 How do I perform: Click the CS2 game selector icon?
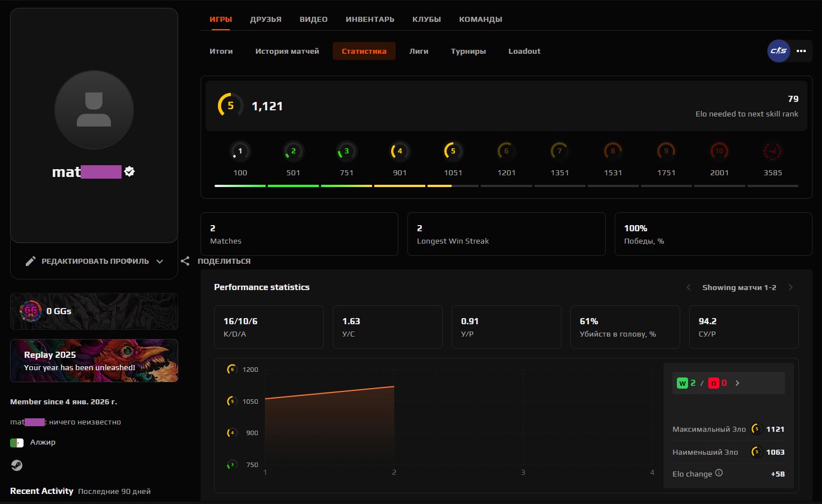click(778, 51)
